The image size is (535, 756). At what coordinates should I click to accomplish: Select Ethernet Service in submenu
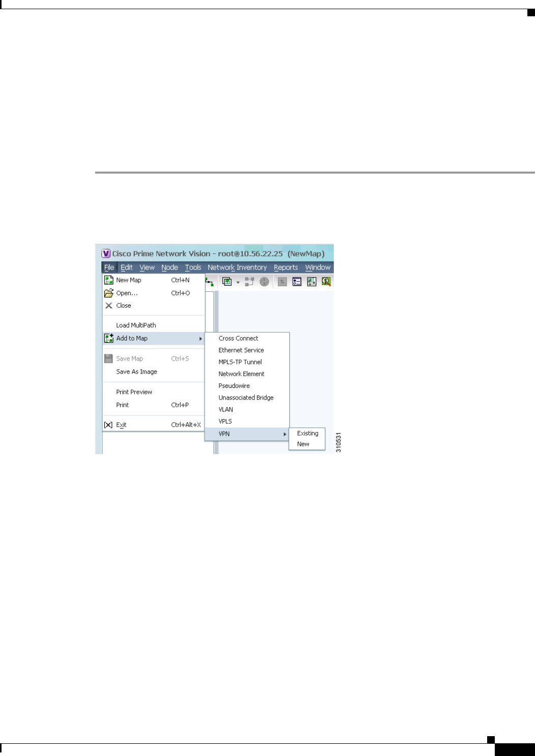[x=247, y=350]
